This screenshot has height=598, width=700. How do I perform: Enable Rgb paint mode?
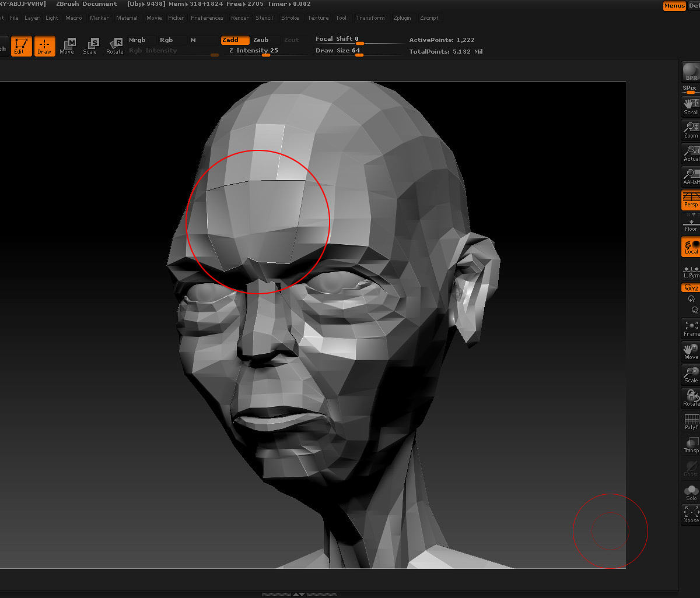(172, 40)
